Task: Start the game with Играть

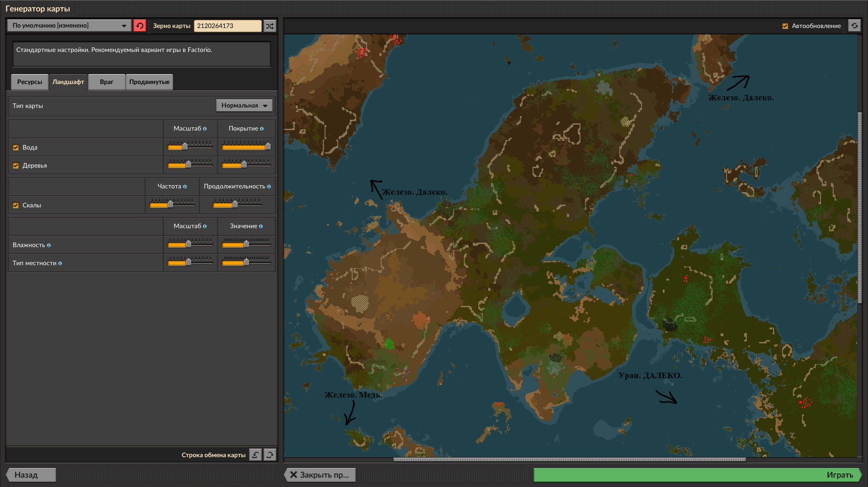Action: coord(698,475)
